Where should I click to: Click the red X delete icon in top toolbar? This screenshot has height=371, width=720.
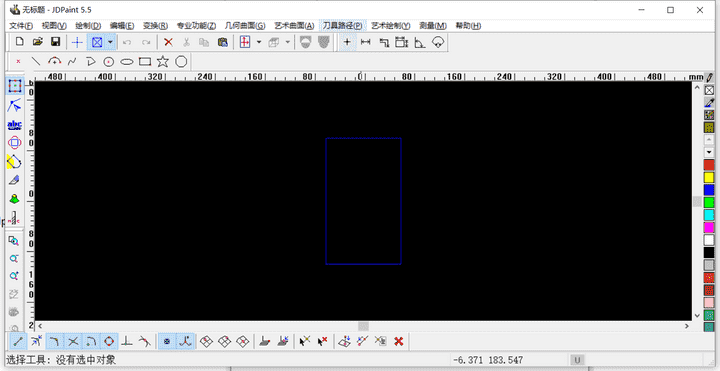click(x=169, y=42)
